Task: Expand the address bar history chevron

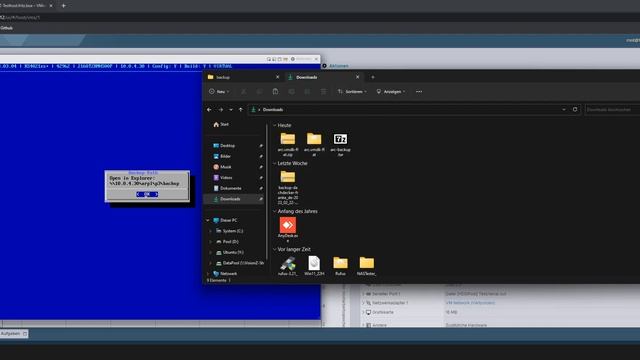Action: [x=564, y=109]
